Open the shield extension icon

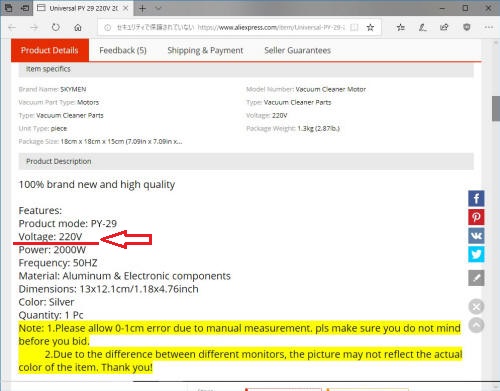467,27
